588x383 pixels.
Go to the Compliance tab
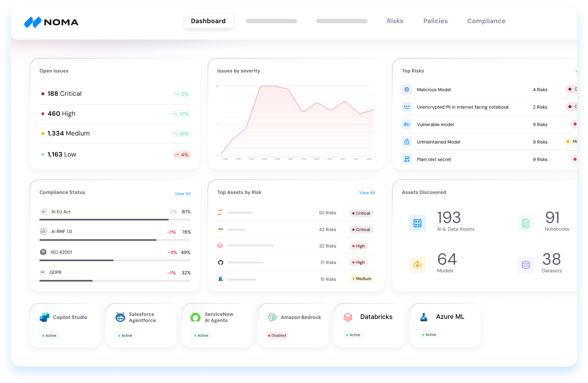tap(486, 21)
